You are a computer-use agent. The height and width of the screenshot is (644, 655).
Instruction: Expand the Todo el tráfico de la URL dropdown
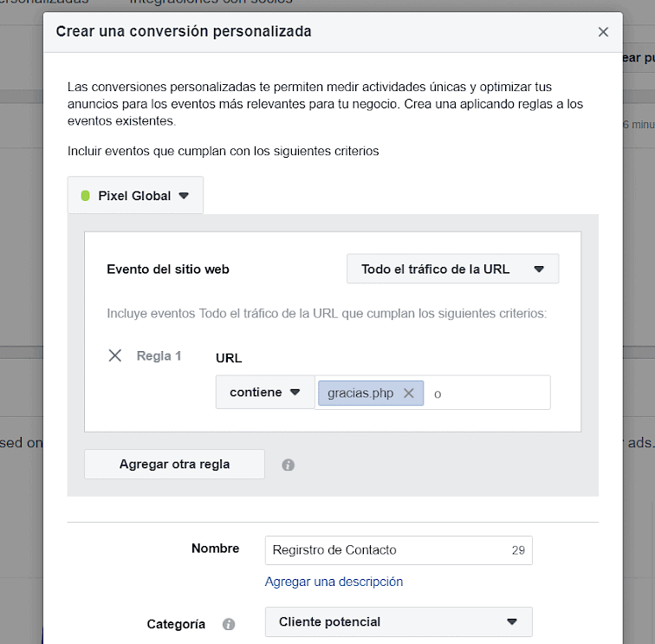(452, 269)
